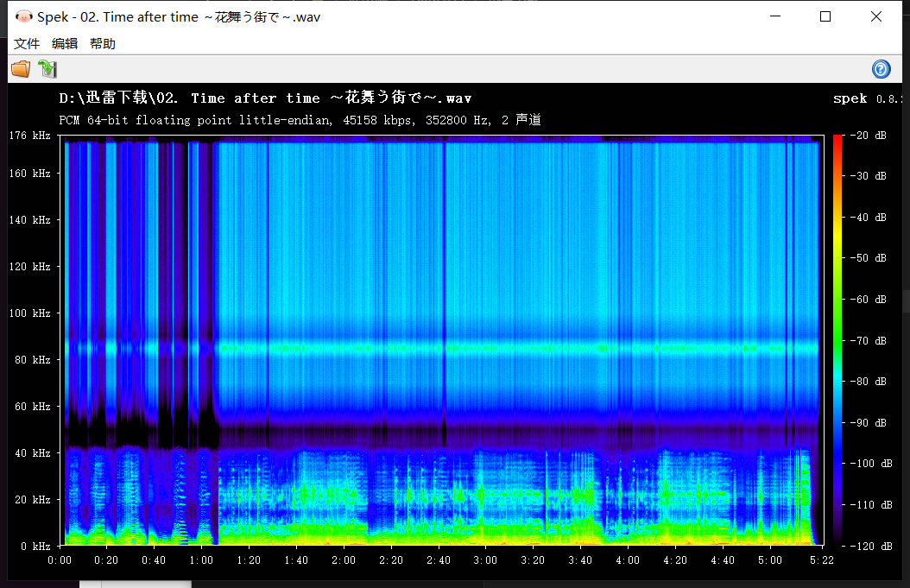Click the dB color scale bar
Screen dimensions: 910x588
837,340
